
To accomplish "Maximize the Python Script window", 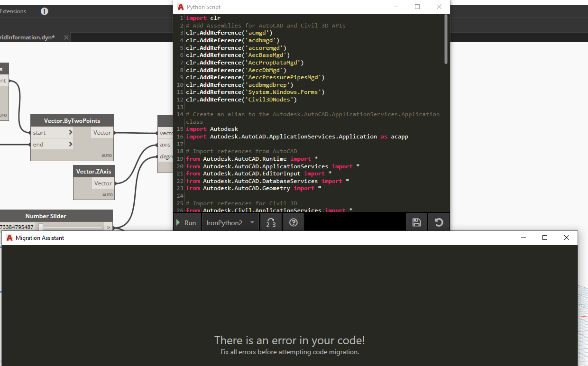I will (417, 7).
